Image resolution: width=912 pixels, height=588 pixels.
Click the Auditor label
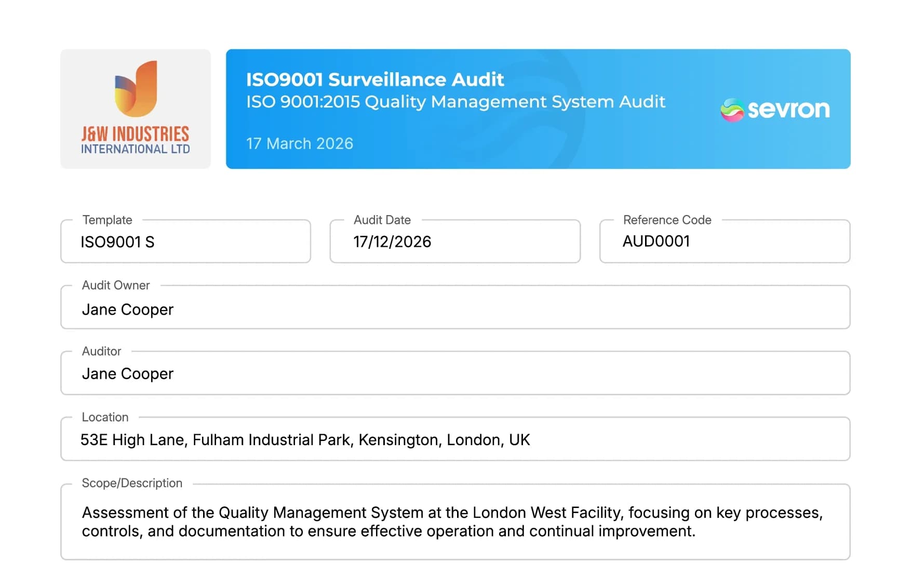click(101, 351)
